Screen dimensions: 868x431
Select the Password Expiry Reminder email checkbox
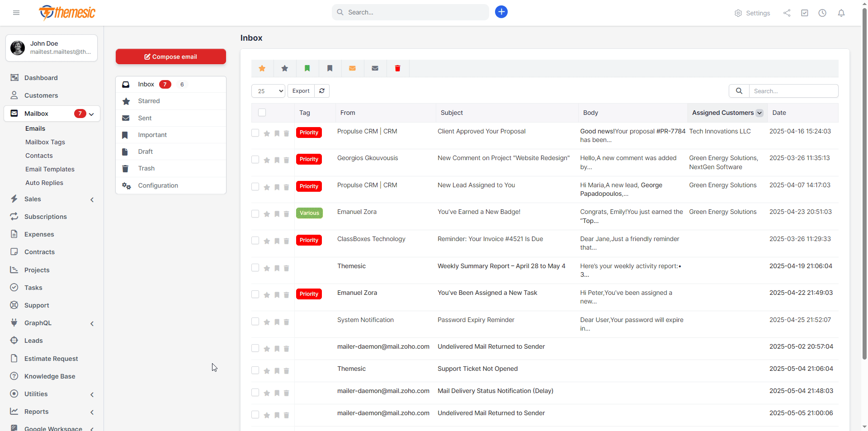point(255,322)
